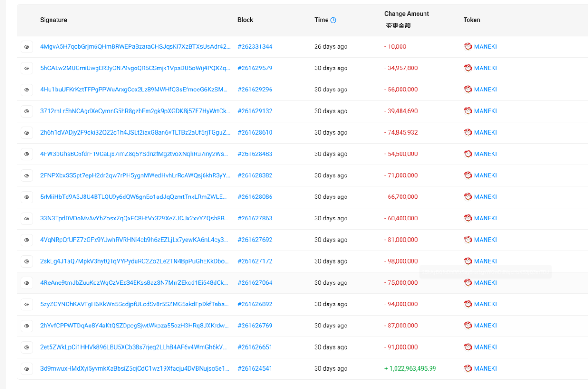Open transaction 4FW3bGhsBC6fdrF19CaLjx signature link
Screen dimensions: 588x389
(134, 154)
